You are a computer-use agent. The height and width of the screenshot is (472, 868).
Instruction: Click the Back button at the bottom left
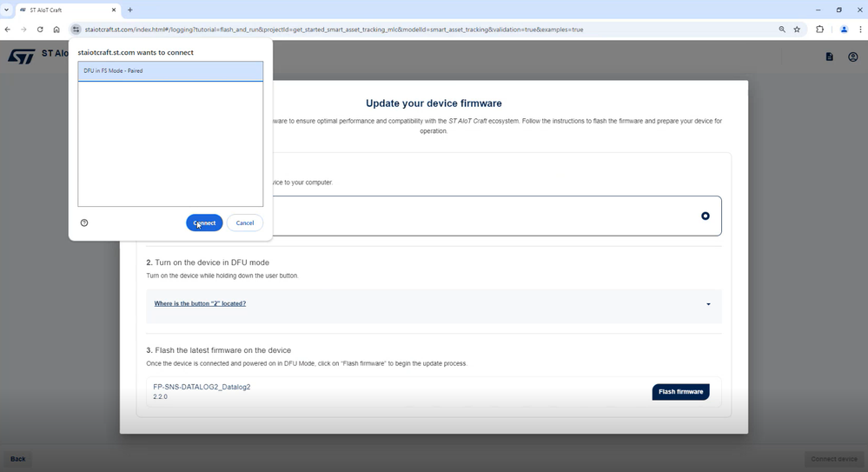pos(17,459)
